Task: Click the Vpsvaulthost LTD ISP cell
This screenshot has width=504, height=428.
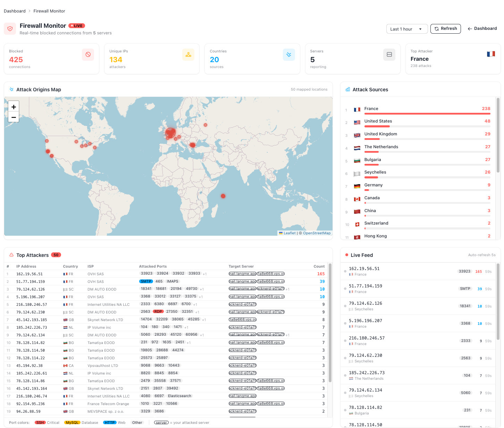Action: tap(103, 366)
